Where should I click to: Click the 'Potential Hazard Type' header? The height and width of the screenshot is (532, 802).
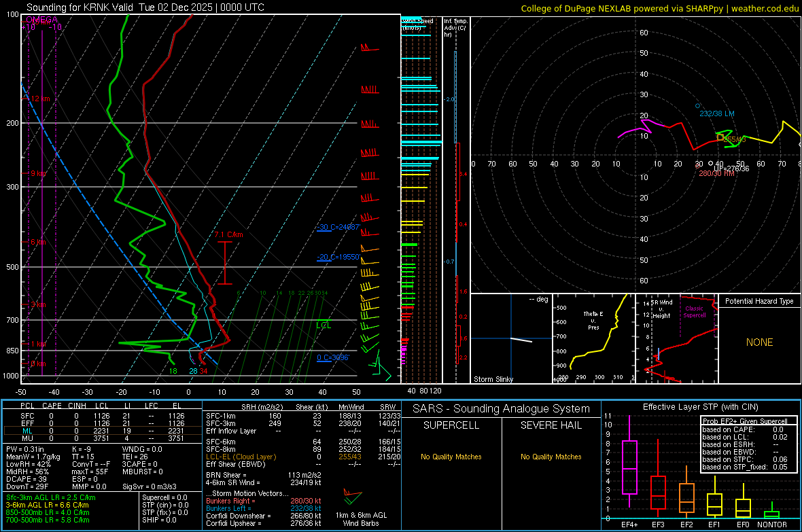(x=759, y=301)
